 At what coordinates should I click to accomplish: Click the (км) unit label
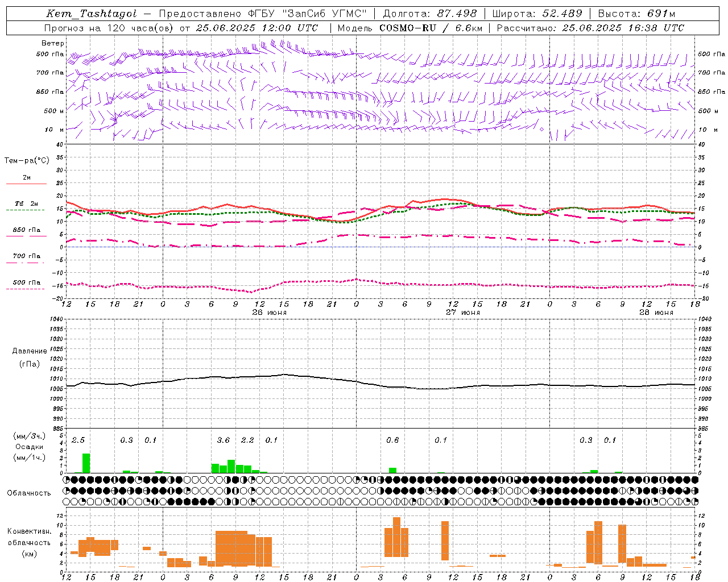pyautogui.click(x=30, y=554)
